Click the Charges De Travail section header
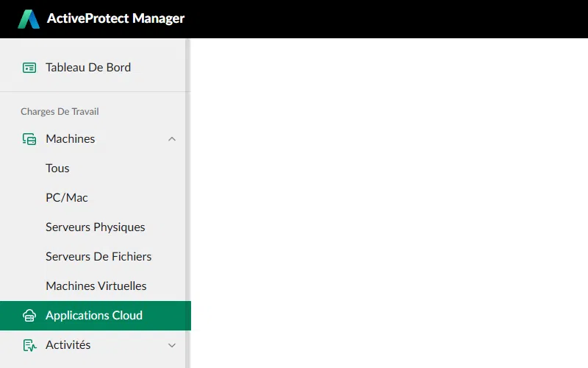The height and width of the screenshot is (368, 588). 60,112
